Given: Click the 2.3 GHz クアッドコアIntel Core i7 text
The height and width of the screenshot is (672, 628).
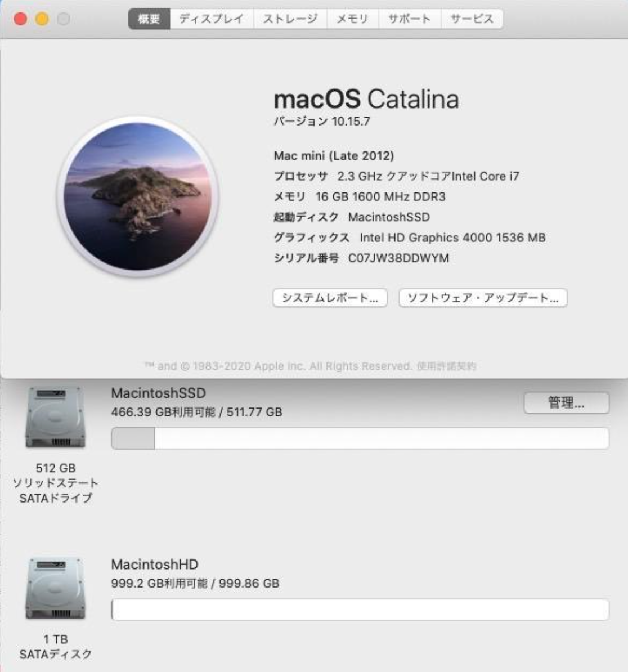Looking at the screenshot, I should pyautogui.click(x=428, y=176).
